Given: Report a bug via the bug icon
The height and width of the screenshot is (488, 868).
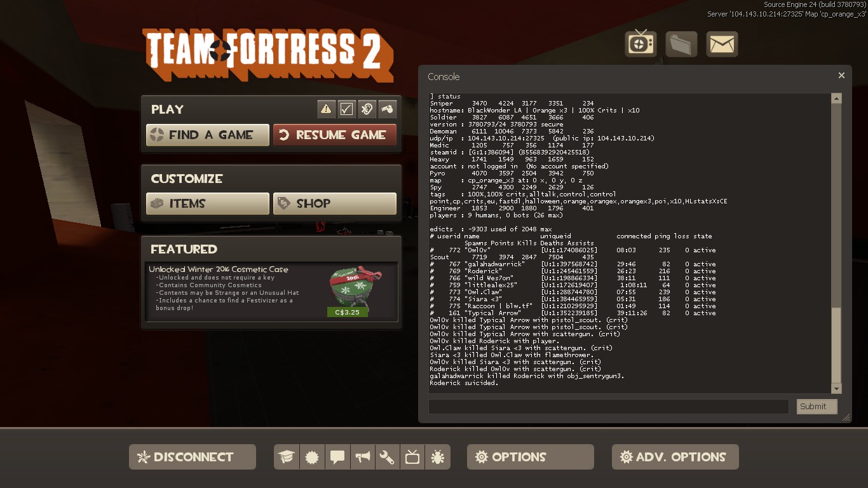Looking at the screenshot, I should coord(438,457).
